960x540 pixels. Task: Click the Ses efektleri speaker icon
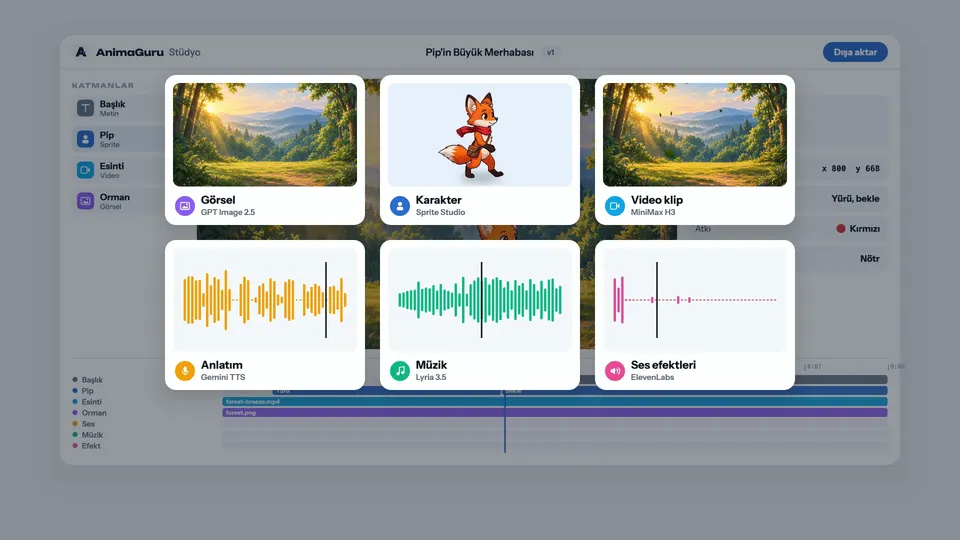coord(615,370)
